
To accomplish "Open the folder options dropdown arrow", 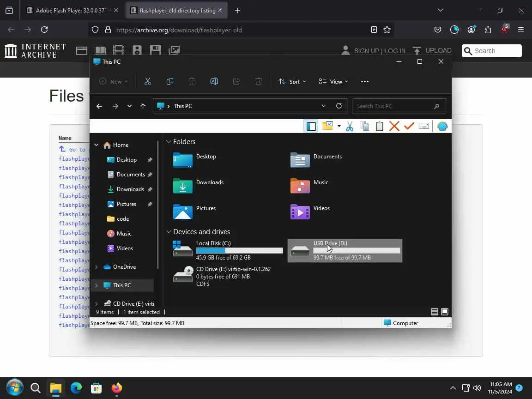I will point(339,126).
